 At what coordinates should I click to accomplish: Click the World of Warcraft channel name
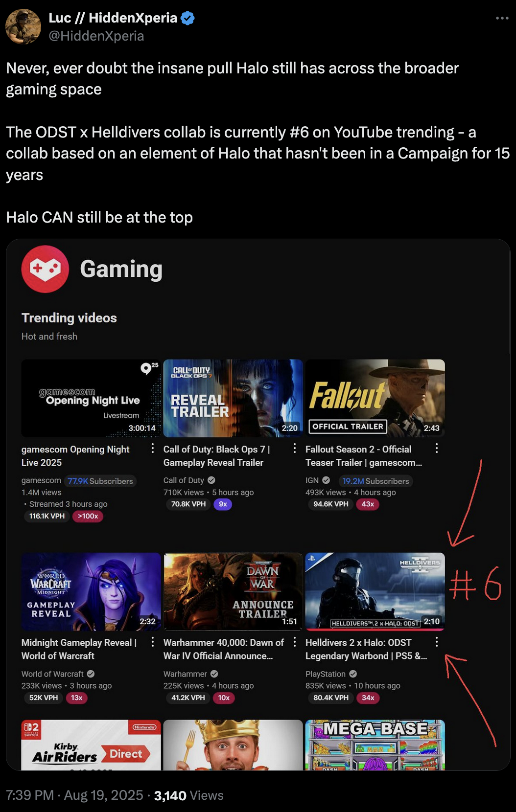click(52, 674)
